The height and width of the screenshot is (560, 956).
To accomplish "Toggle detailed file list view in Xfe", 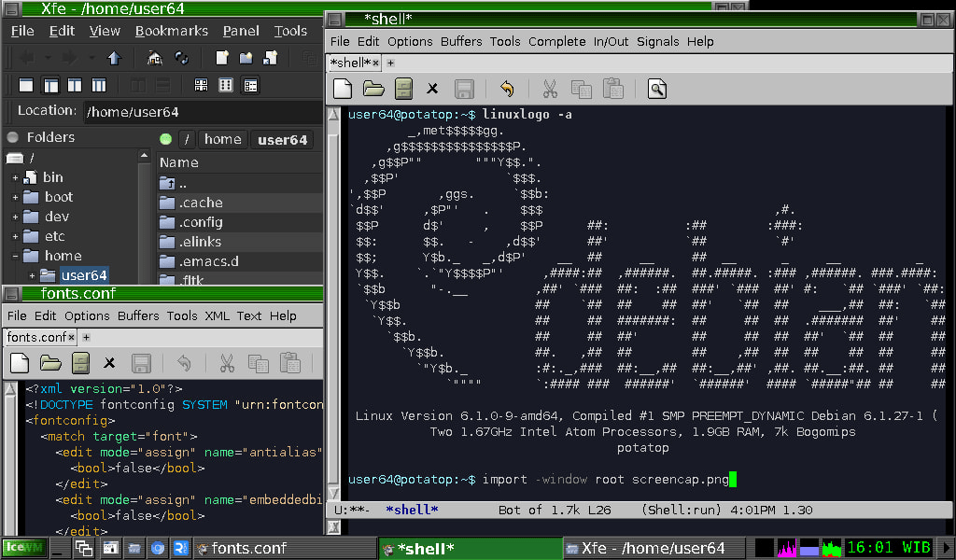I will 250,86.
